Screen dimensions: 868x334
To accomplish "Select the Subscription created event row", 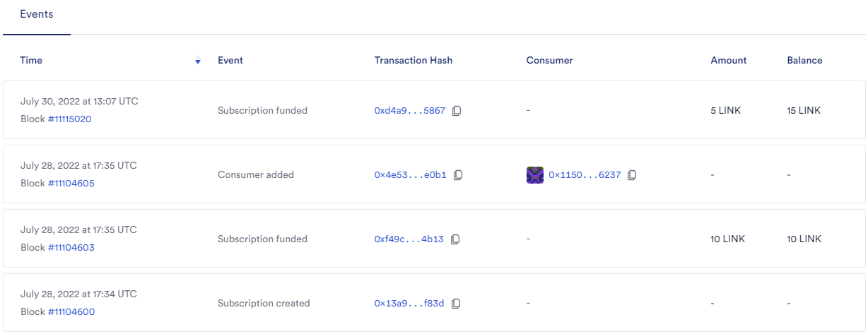I will [x=434, y=303].
